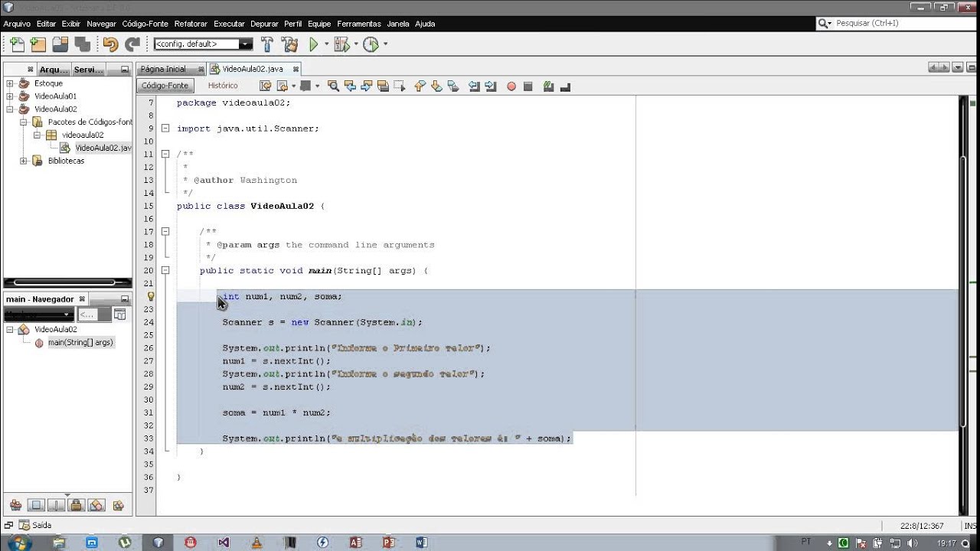The height and width of the screenshot is (551, 980).
Task: Expand the Bibliotecas node
Action: (24, 161)
